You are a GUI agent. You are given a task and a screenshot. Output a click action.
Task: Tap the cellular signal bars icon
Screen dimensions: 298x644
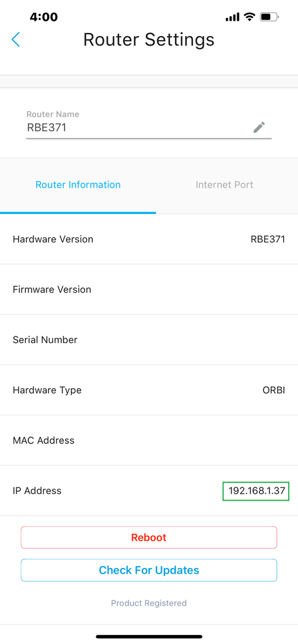[x=232, y=17]
